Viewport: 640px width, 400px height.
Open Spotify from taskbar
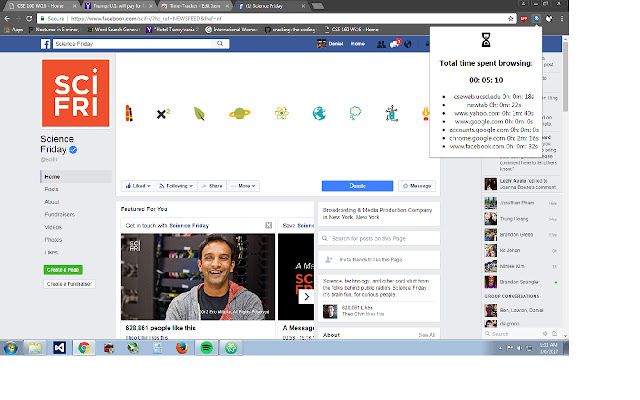coord(207,348)
